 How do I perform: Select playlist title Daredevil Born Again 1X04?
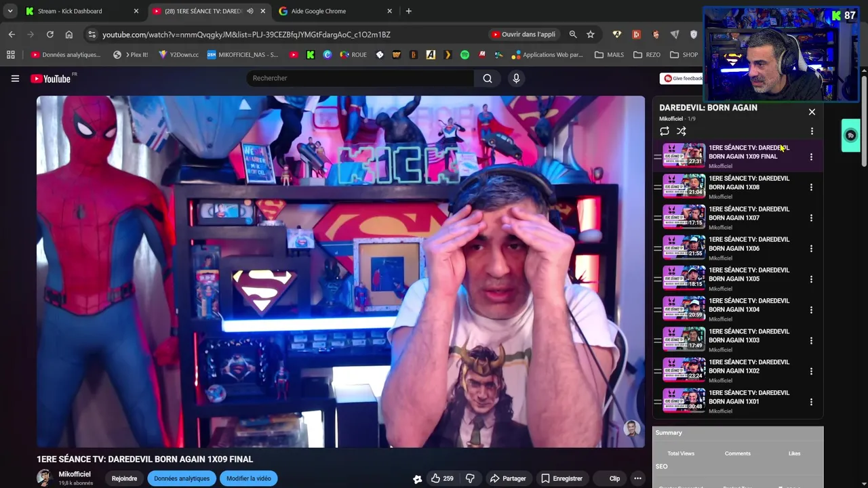pyautogui.click(x=749, y=305)
